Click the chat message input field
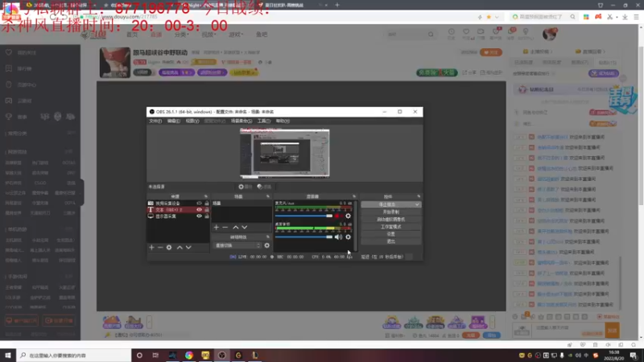This screenshot has height=362, width=644. (569, 331)
